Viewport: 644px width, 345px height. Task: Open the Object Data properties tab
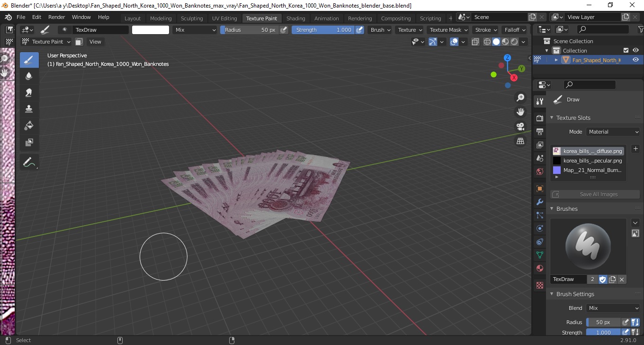539,255
